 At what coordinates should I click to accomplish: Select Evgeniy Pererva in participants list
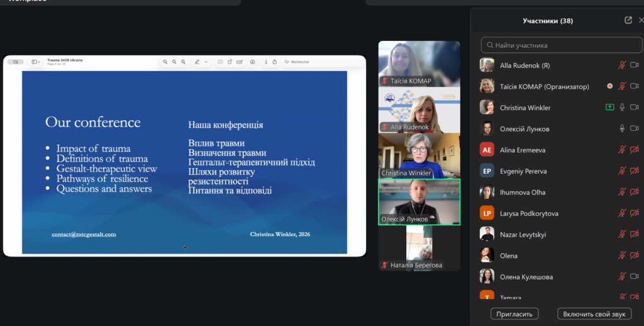pos(523,171)
